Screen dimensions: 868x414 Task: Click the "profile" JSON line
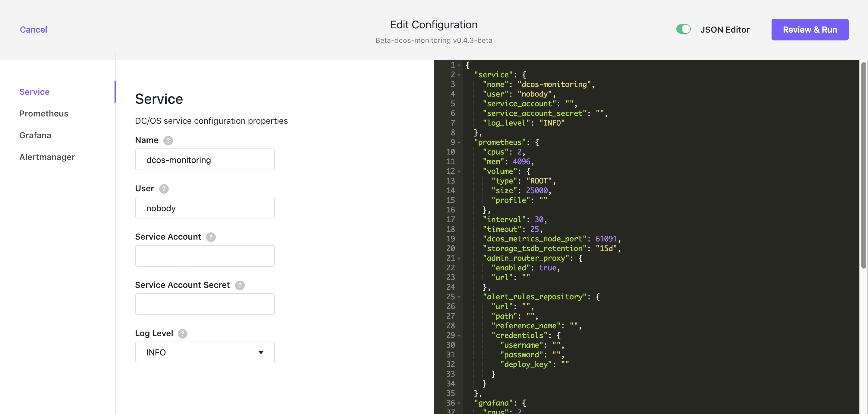[x=519, y=200]
